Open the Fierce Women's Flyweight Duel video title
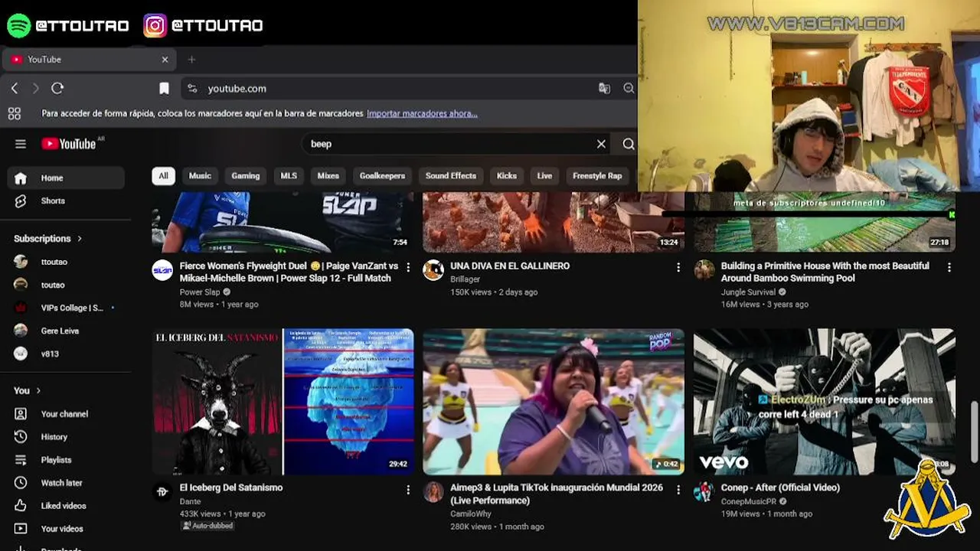This screenshot has width=980, height=551. point(289,272)
